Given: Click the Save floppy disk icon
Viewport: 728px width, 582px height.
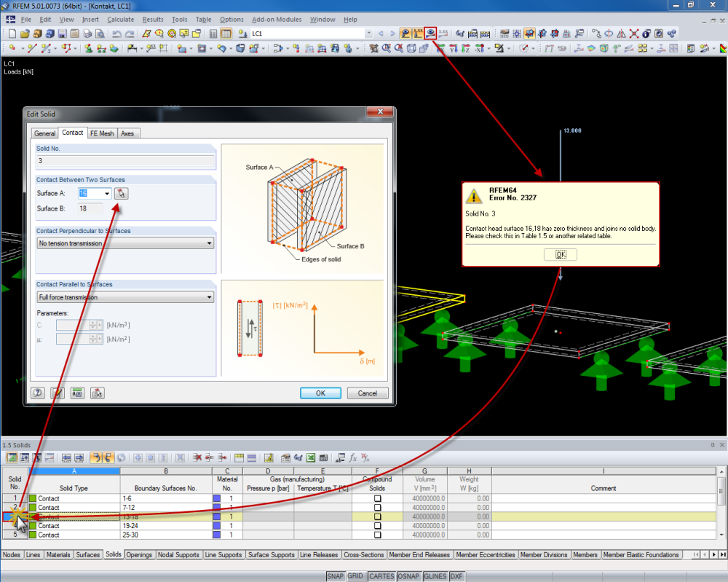Looking at the screenshot, I should (x=62, y=34).
